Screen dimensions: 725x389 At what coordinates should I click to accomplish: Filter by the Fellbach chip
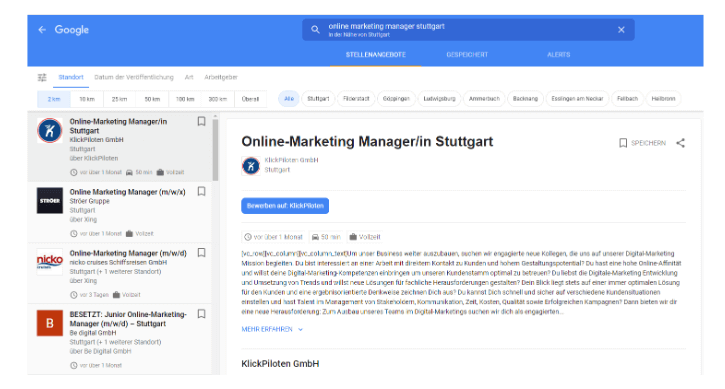[x=627, y=99]
